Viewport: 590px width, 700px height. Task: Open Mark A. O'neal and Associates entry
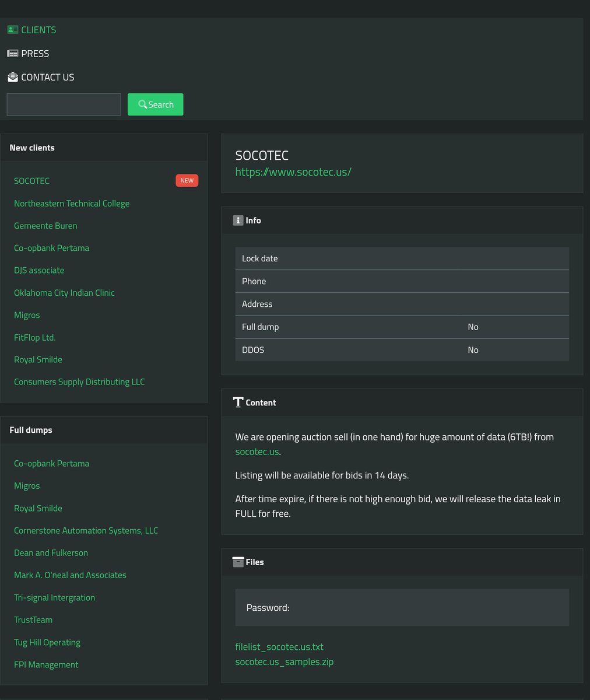[x=70, y=575]
